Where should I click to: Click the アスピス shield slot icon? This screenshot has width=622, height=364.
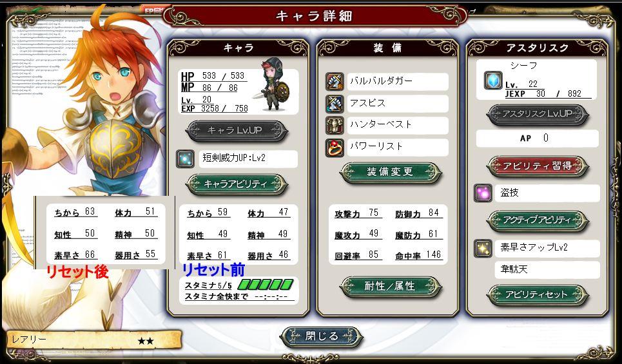pyautogui.click(x=335, y=104)
